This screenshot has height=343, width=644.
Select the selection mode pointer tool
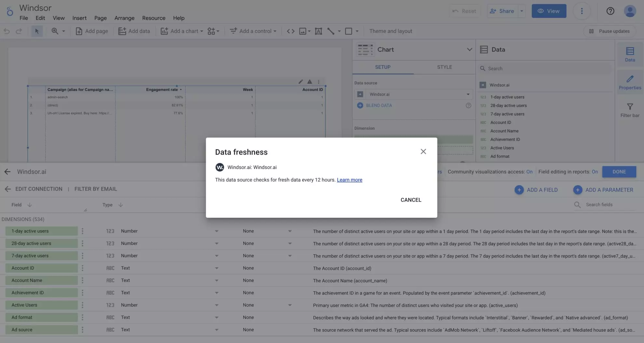click(x=37, y=31)
